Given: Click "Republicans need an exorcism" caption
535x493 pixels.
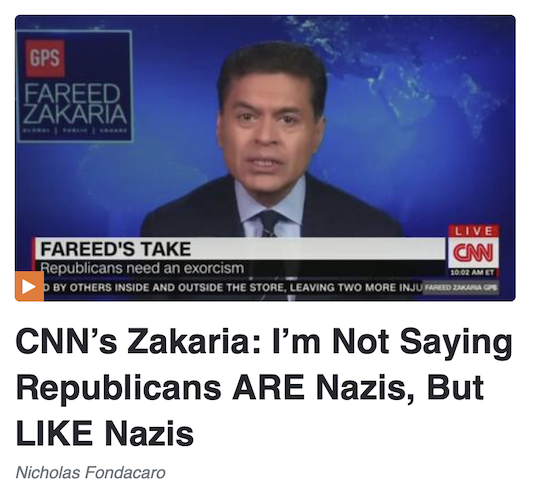Looking at the screenshot, I should tap(142, 268).
